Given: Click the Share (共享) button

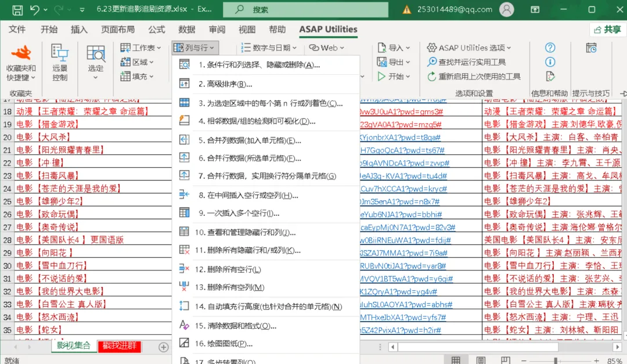Looking at the screenshot, I should 607,29.
